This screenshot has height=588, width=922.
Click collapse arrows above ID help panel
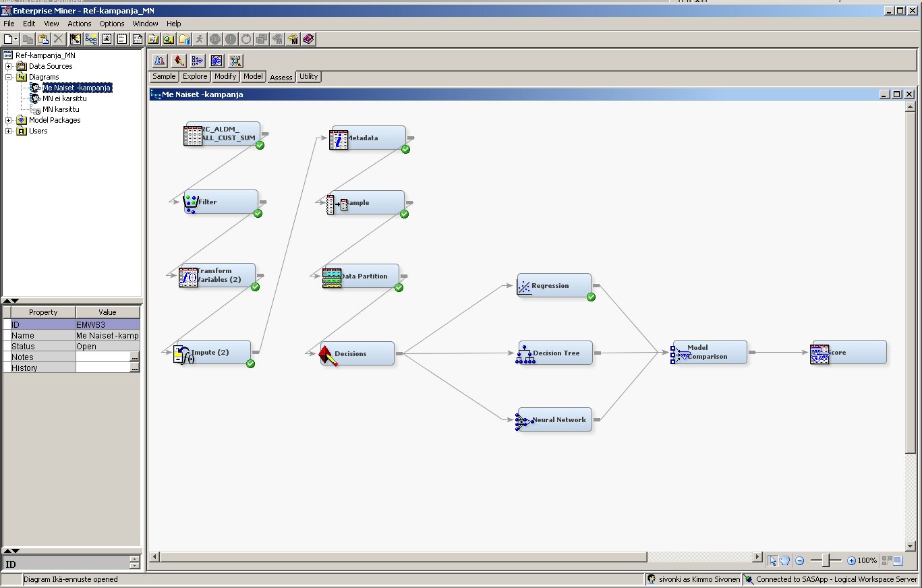[x=12, y=551]
